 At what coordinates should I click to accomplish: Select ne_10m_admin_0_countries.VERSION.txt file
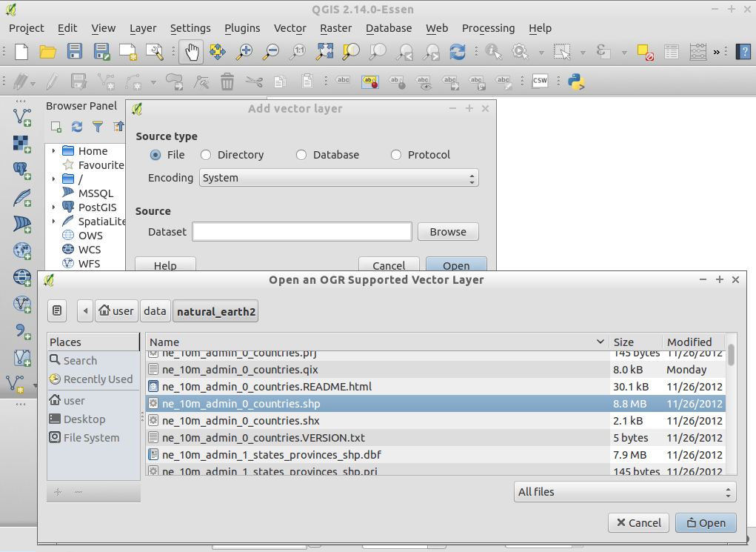pyautogui.click(x=435, y=438)
